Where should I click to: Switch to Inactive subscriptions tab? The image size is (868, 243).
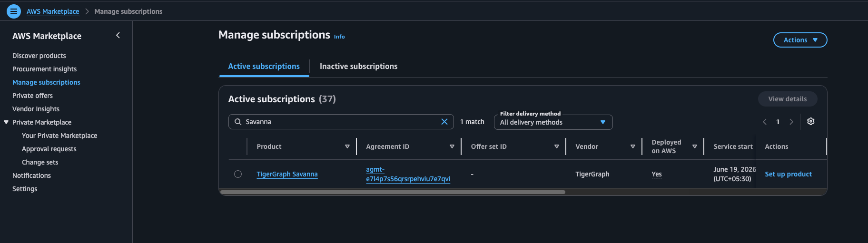(x=358, y=66)
